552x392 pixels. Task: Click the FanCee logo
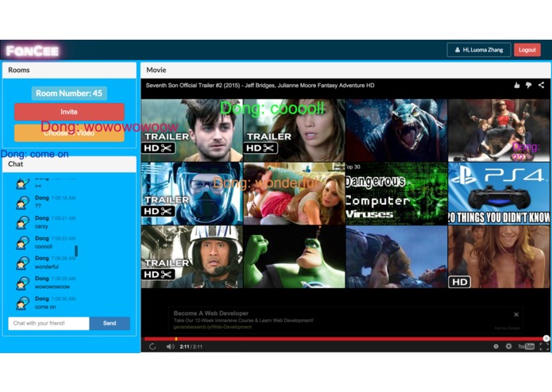33,51
